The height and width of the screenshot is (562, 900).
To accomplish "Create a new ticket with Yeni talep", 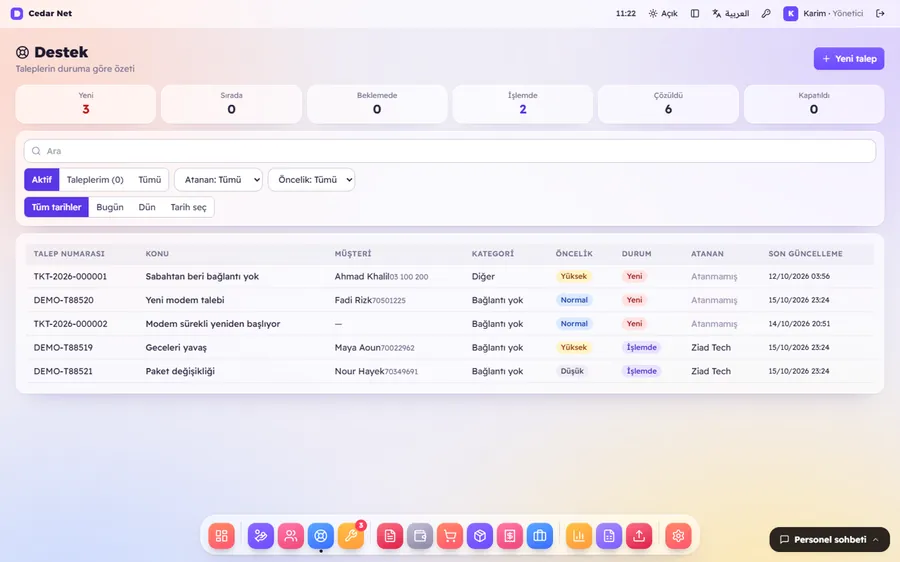I will pos(849,59).
